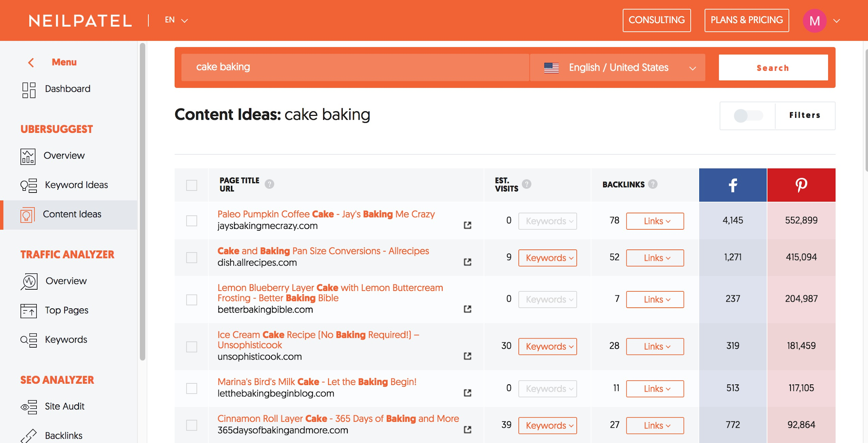Open 365daysofbakingandmore.com external link icon
The image size is (868, 443).
point(467,430)
